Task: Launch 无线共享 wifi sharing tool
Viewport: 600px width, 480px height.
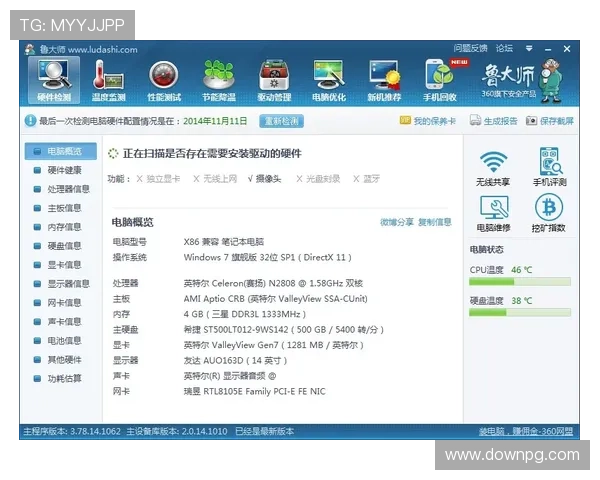Action: (x=493, y=168)
